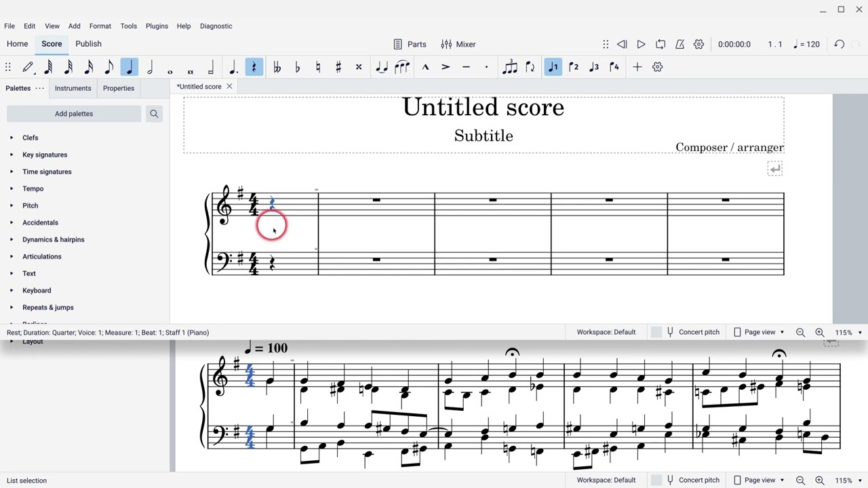Image resolution: width=868 pixels, height=488 pixels.
Task: Switch to voice 2
Action: click(574, 67)
